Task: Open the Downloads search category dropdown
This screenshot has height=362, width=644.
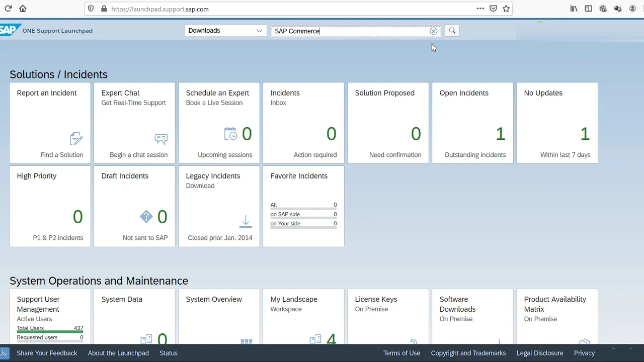Action: point(225,31)
